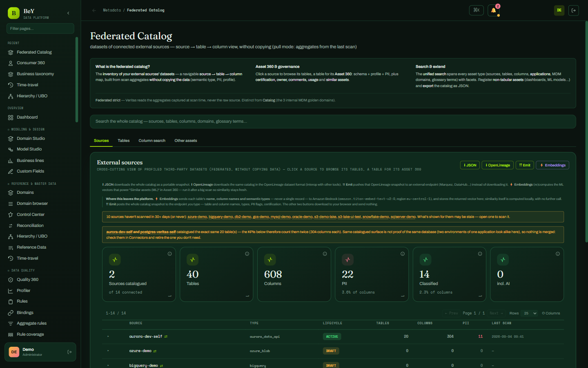Click the Prev page button

click(451, 313)
